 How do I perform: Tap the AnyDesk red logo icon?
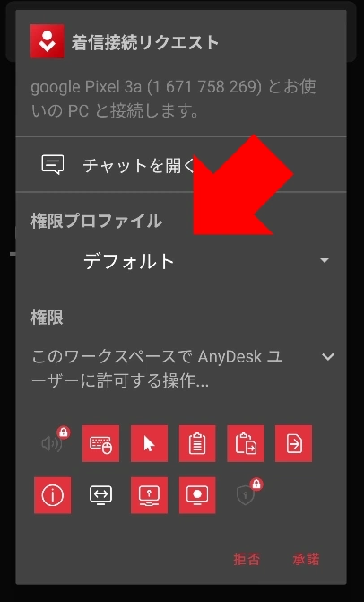[48, 41]
